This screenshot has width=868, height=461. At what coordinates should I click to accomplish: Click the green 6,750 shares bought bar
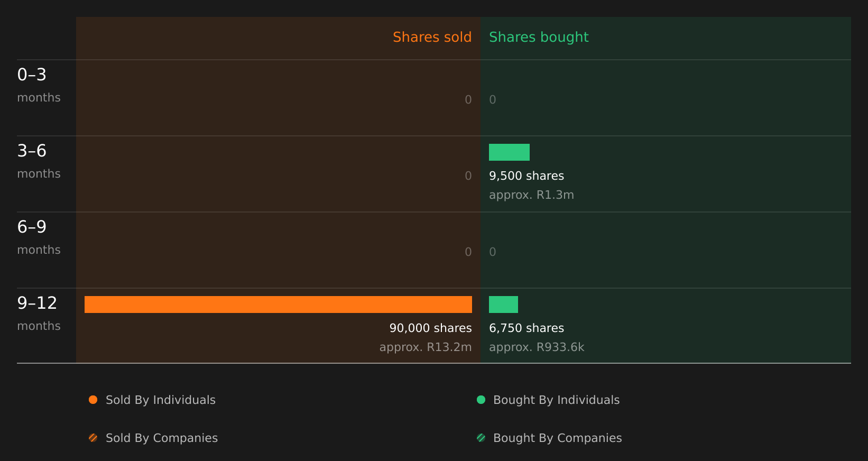click(503, 305)
